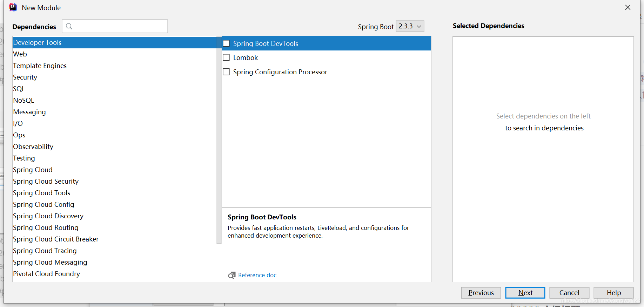Cancel the New Module wizard
The image size is (644, 307).
[569, 293]
